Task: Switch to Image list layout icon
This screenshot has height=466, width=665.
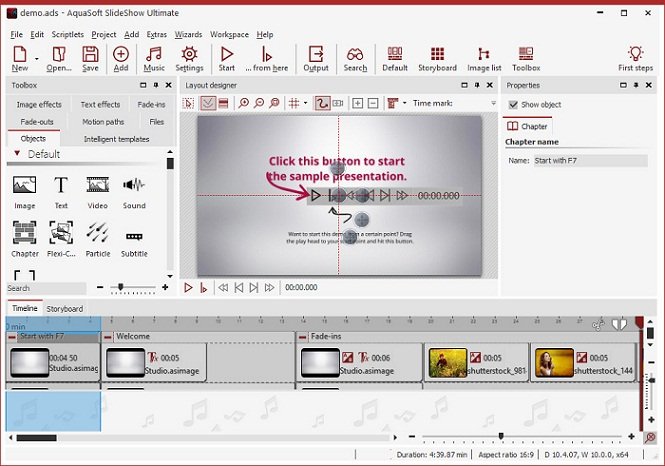Action: pyautogui.click(x=484, y=59)
